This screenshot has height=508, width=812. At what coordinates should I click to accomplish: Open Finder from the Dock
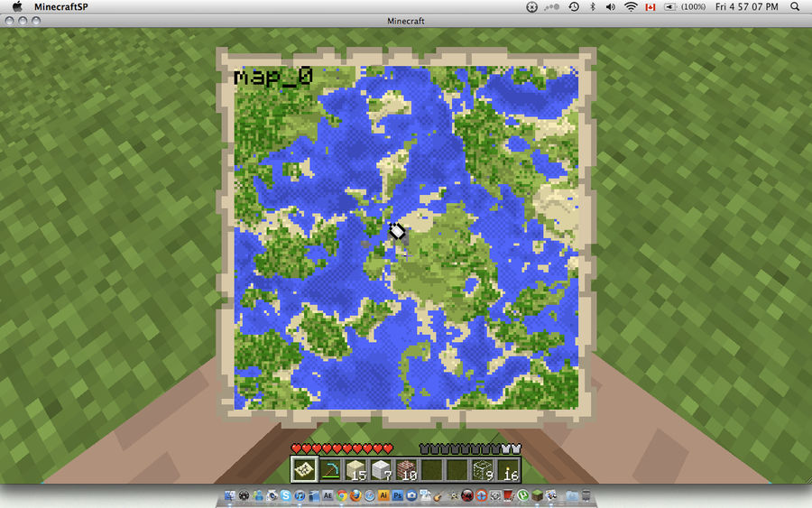(229, 495)
